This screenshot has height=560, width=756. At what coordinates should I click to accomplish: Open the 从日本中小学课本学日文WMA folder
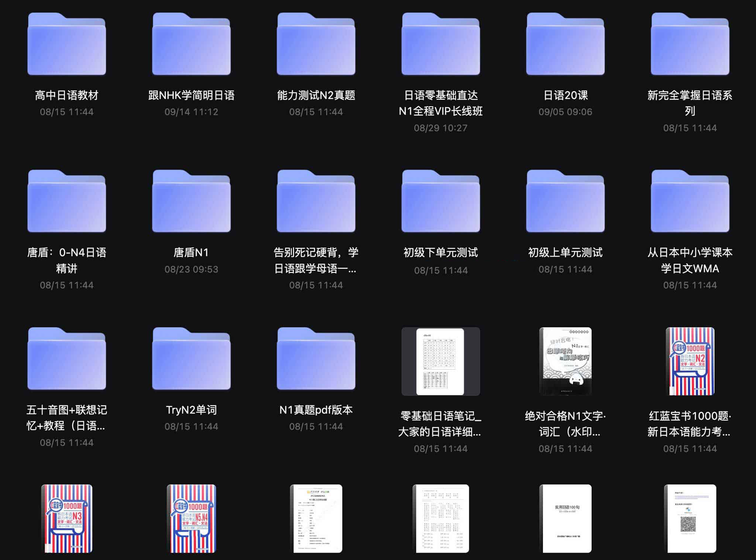coord(690,201)
